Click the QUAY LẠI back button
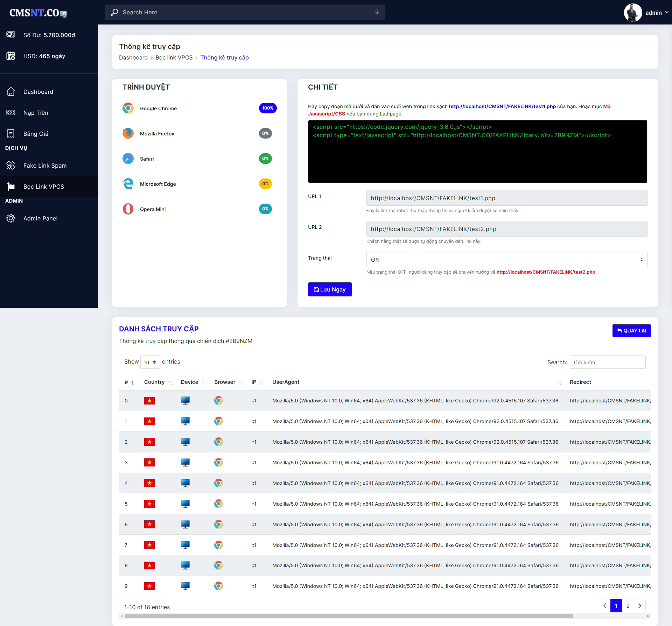 [631, 331]
